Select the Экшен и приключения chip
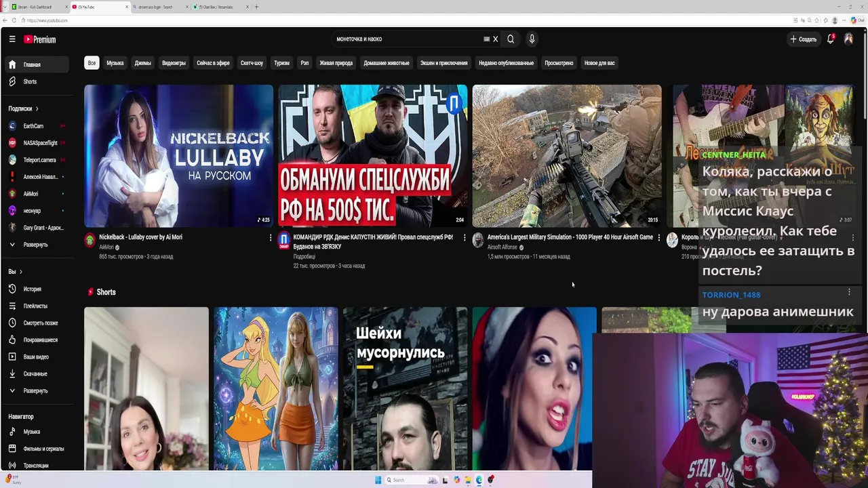 tap(444, 63)
